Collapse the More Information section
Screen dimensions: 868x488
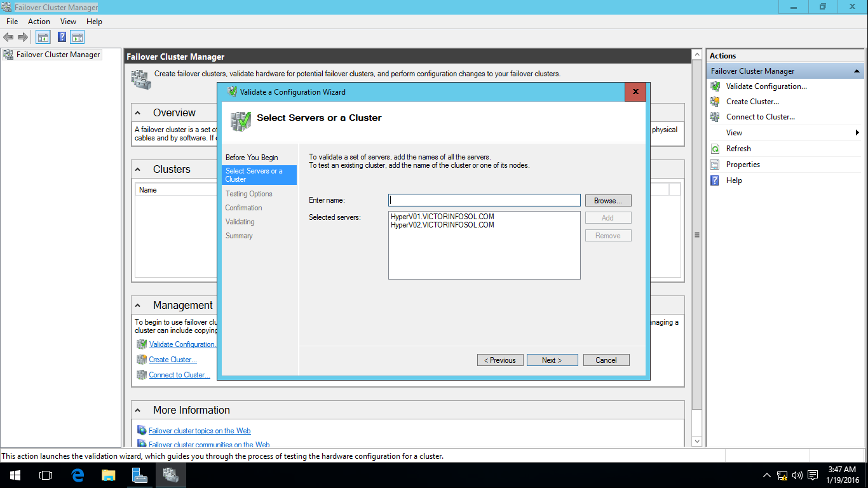point(138,410)
